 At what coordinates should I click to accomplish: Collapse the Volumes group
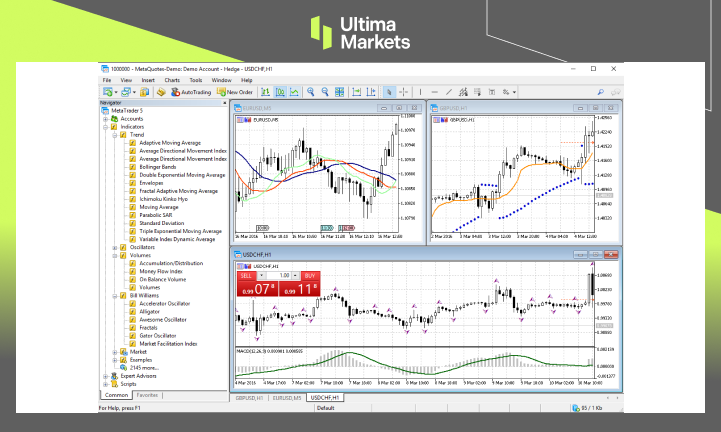pyautogui.click(x=114, y=255)
